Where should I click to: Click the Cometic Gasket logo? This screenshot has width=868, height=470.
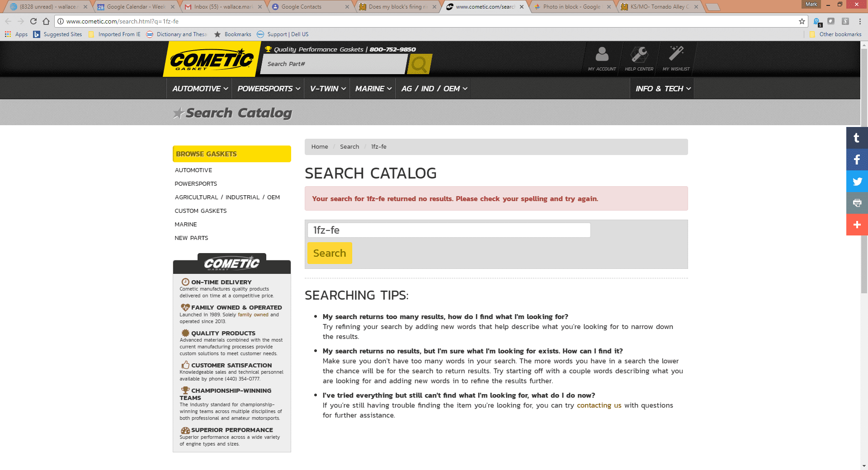[x=212, y=60]
